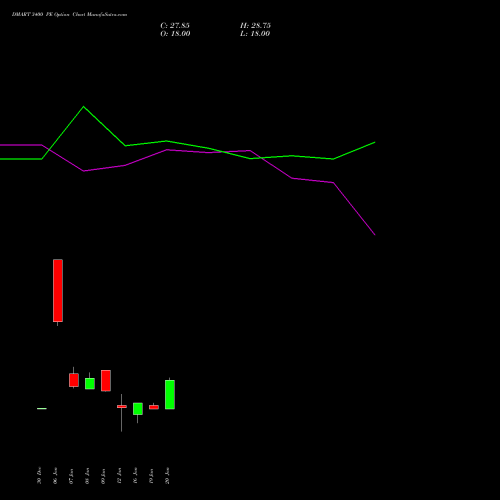
Task: Click the peak of the green indicator line
Action: point(83,107)
